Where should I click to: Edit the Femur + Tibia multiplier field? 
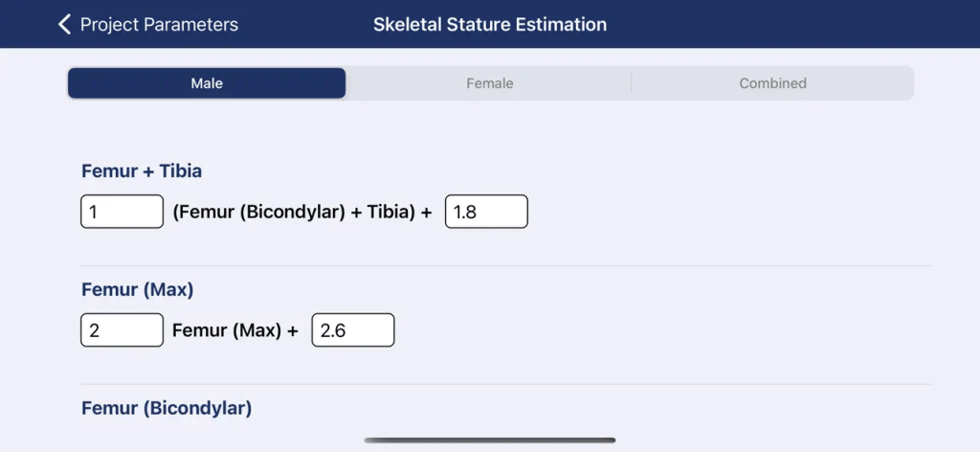[x=122, y=212]
